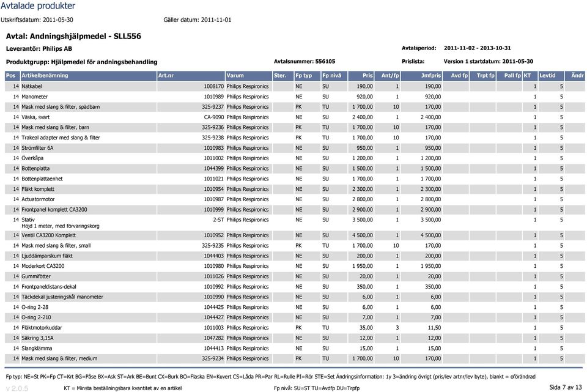Click the "Leverantör: Philips AB" line
Viewport: 587px width, 392px height.
pos(39,49)
